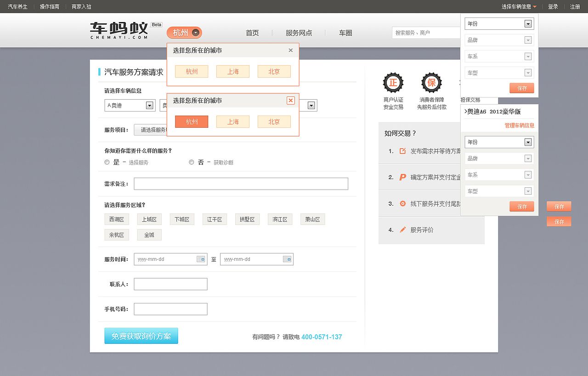Viewport: 588px width, 376px height.
Task: Toggle the 萧山区 district option
Action: tap(312, 219)
